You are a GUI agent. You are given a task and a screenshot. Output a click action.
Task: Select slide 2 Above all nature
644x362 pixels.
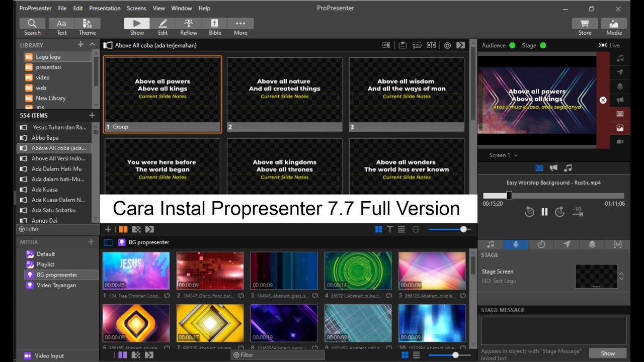coord(284,94)
